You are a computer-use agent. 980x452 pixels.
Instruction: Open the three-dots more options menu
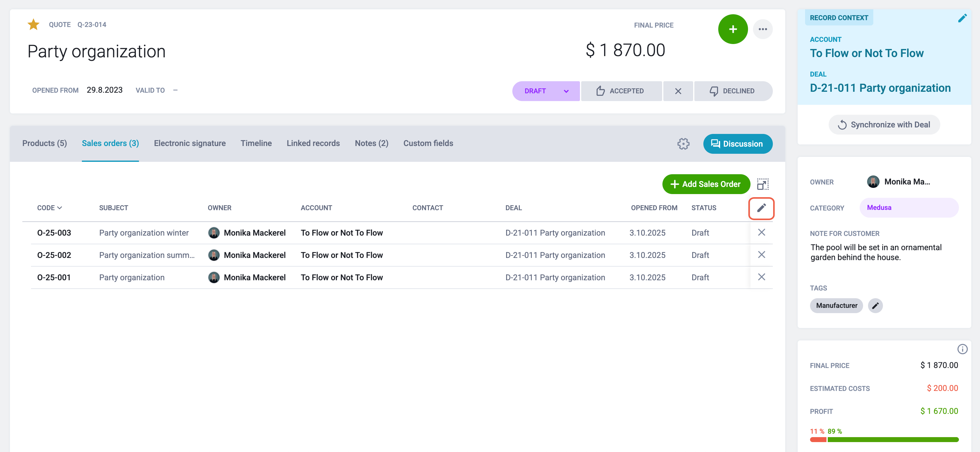pos(762,29)
